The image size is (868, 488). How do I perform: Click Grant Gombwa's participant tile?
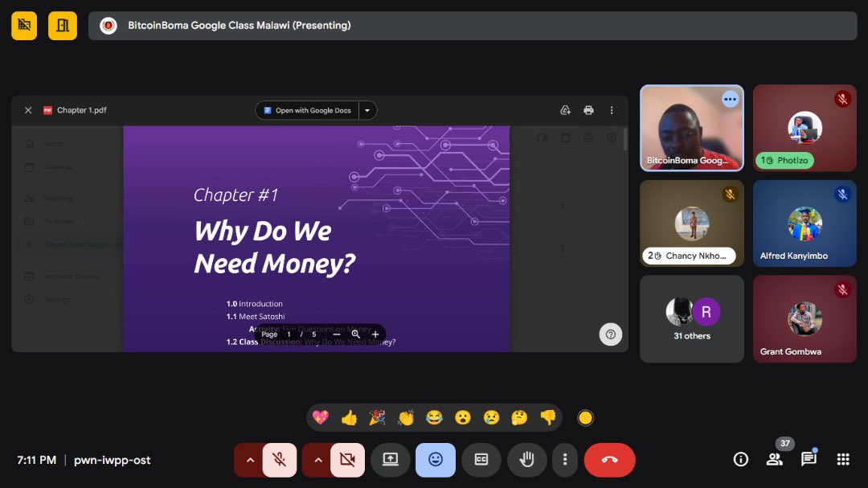coord(805,319)
